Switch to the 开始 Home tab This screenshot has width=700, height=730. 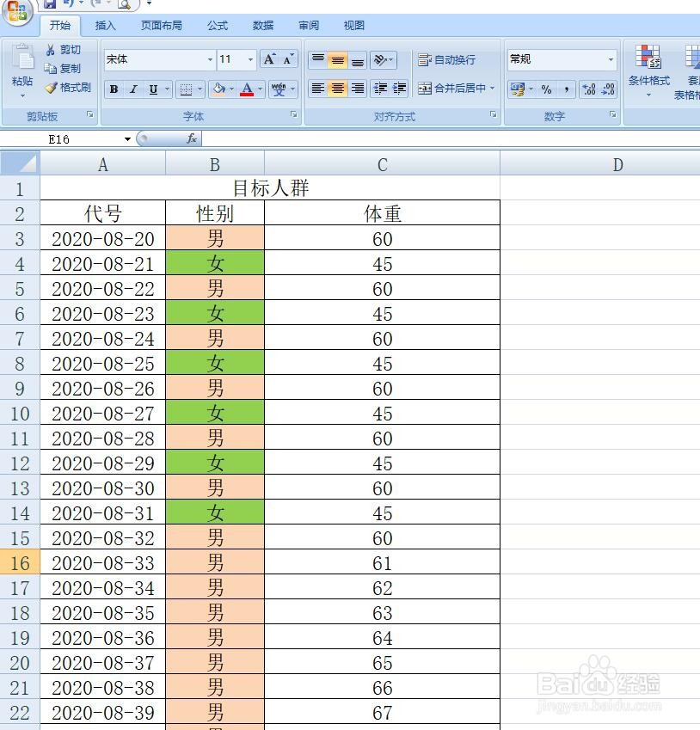(x=60, y=25)
